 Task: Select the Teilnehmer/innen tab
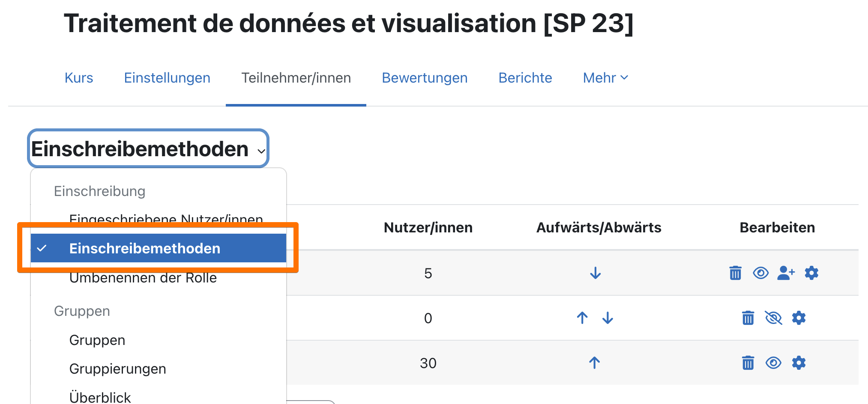coord(296,78)
